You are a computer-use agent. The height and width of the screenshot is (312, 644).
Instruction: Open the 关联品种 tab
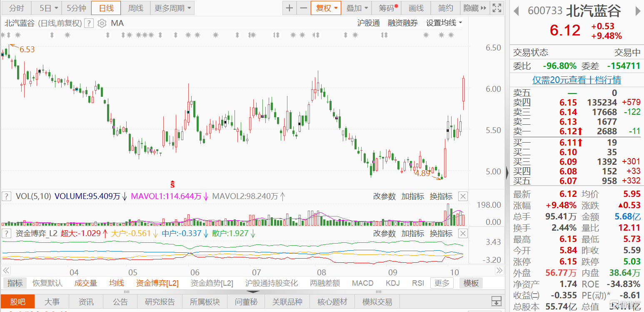(x=287, y=302)
